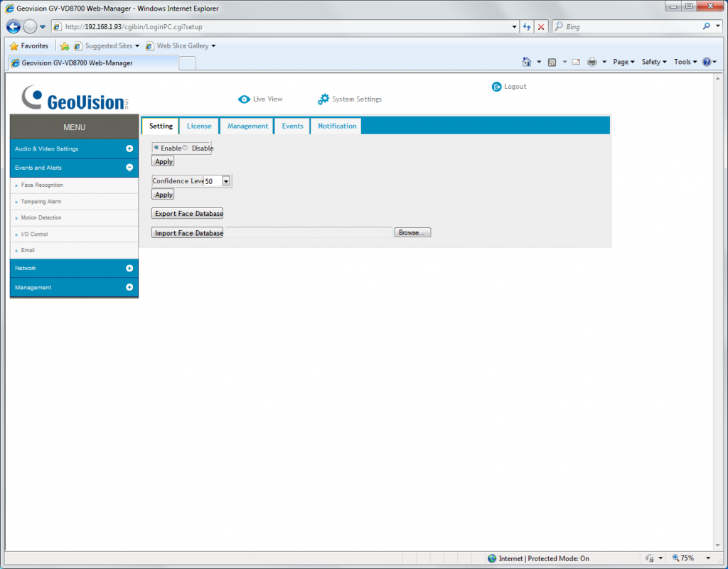Open a new blank browser tab
The width and height of the screenshot is (728, 569).
pyautogui.click(x=187, y=63)
